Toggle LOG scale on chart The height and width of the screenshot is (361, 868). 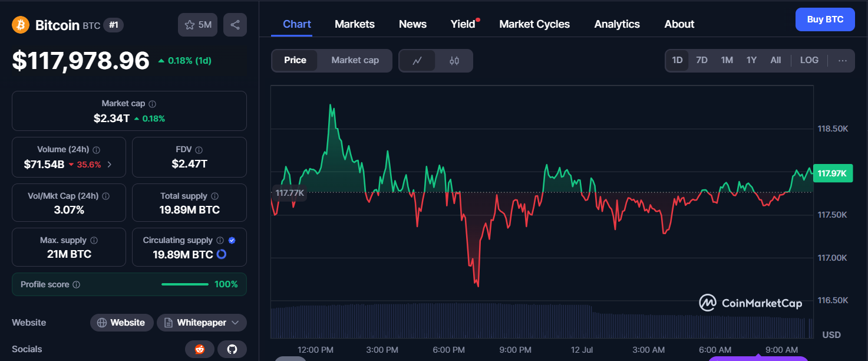(x=809, y=60)
